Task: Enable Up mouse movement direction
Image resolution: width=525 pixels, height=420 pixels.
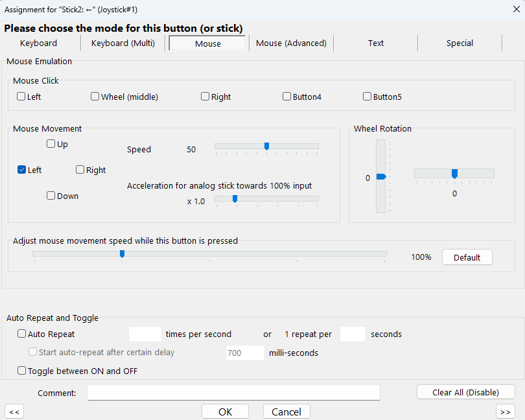Action: [x=51, y=144]
